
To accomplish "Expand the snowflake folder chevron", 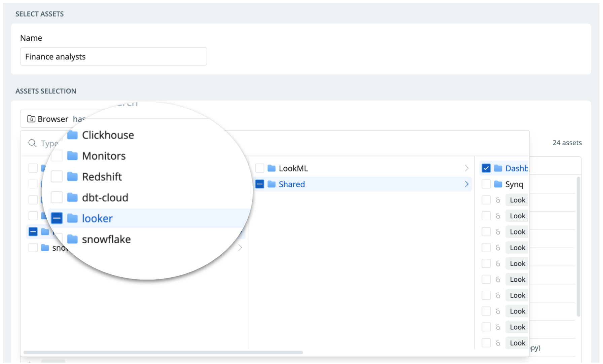I will point(240,248).
